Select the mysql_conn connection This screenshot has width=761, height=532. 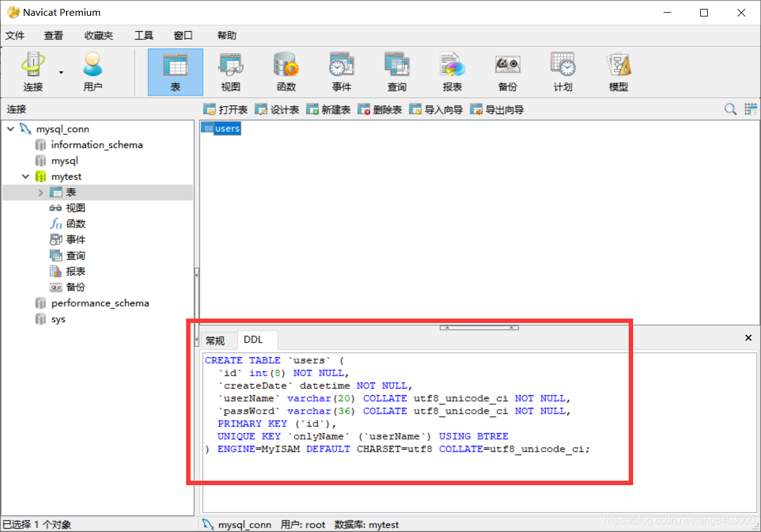63,129
